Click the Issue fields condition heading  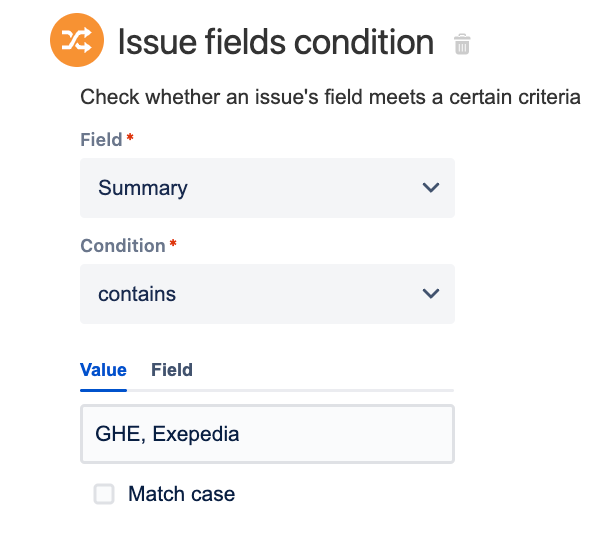[276, 42]
